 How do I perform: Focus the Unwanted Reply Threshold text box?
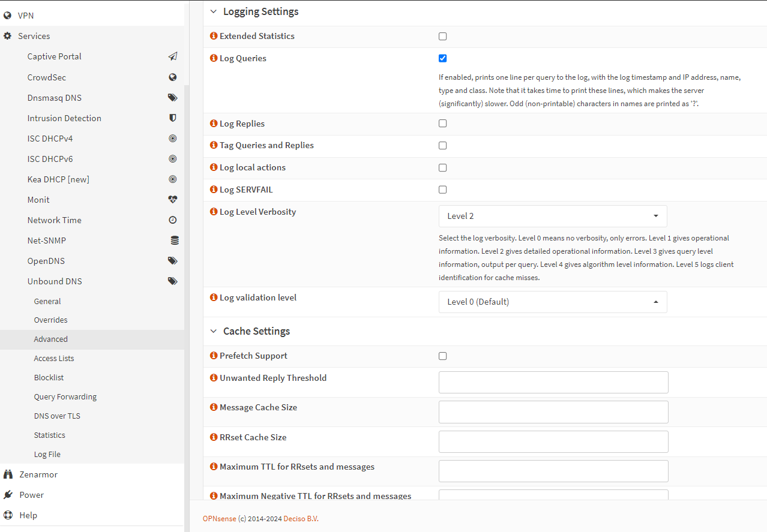click(x=553, y=382)
